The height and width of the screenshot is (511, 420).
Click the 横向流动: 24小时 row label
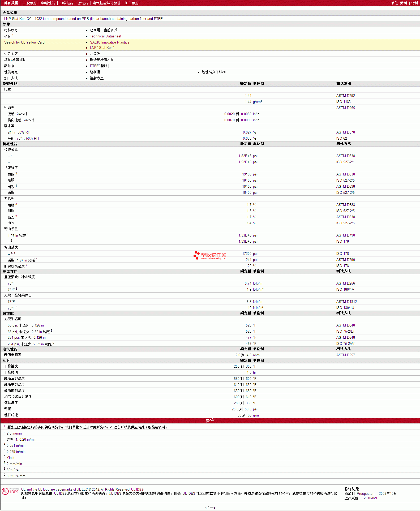point(21,120)
